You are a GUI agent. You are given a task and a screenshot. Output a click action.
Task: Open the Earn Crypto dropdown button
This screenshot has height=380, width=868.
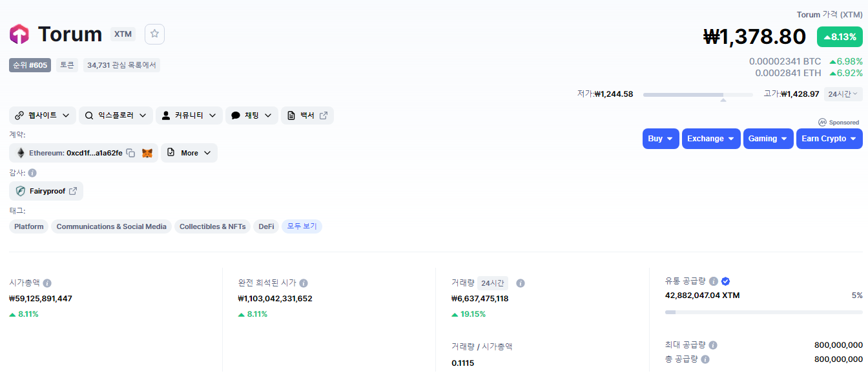coord(829,139)
